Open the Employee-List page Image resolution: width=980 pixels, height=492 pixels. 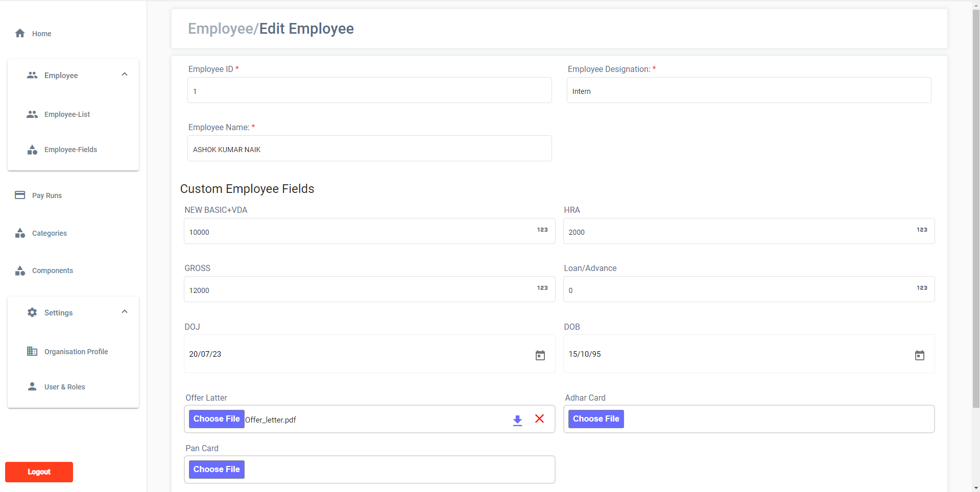67,114
